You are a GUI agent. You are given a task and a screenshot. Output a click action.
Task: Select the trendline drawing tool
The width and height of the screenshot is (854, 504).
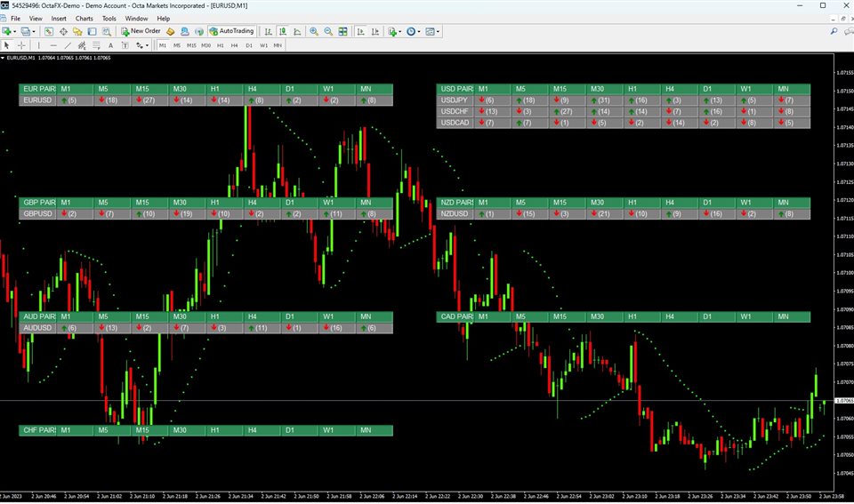coord(68,45)
